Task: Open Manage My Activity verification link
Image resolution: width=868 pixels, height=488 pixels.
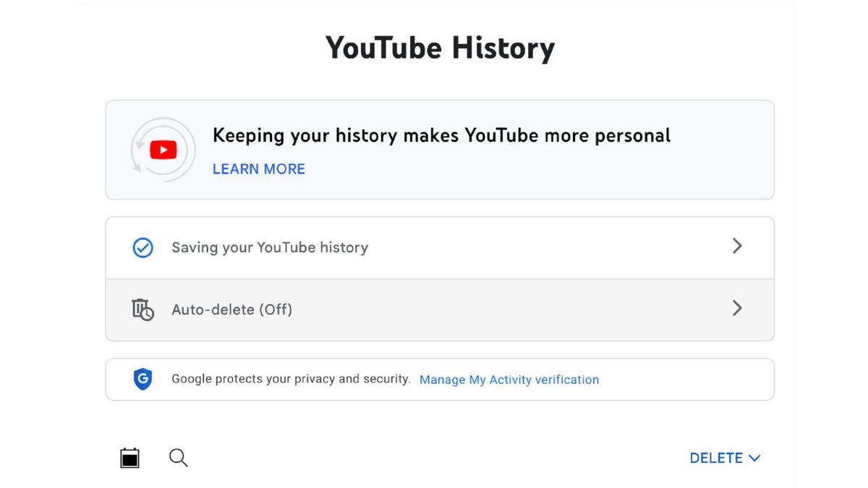Action: (509, 380)
